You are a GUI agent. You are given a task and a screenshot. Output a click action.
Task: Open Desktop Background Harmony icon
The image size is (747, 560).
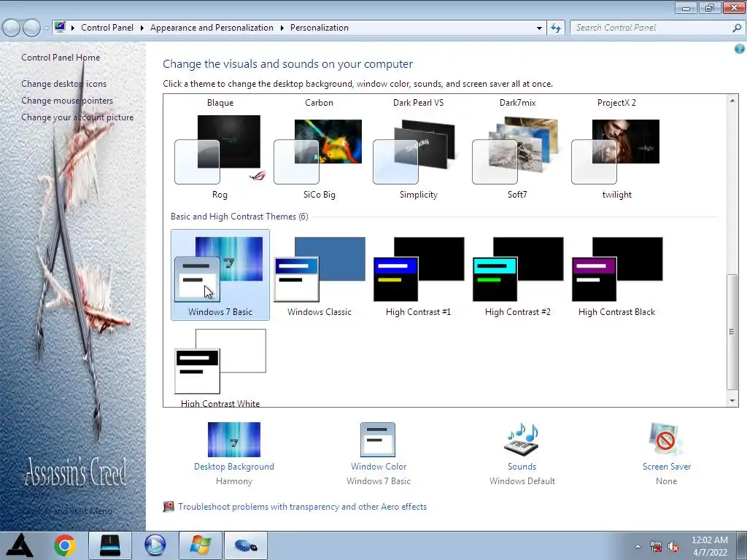click(234, 440)
